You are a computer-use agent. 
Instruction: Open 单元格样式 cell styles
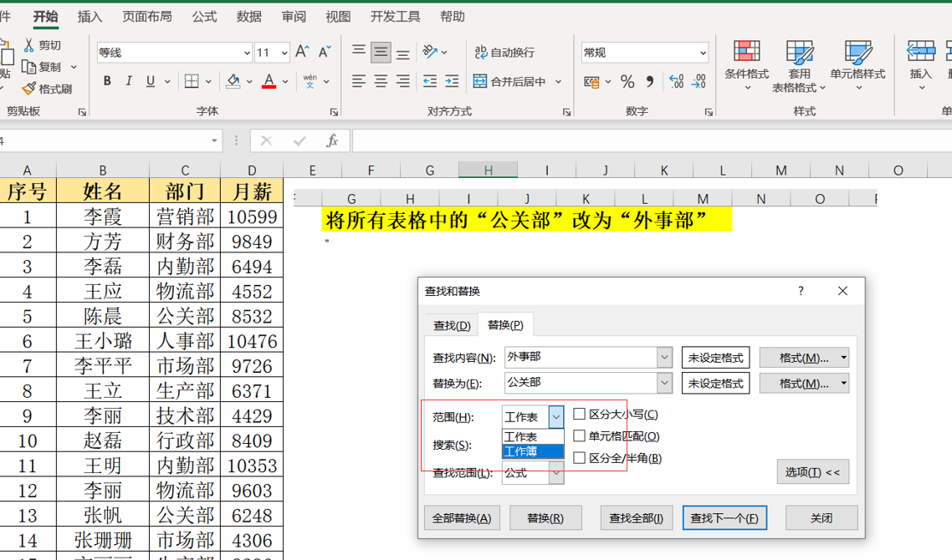(858, 65)
